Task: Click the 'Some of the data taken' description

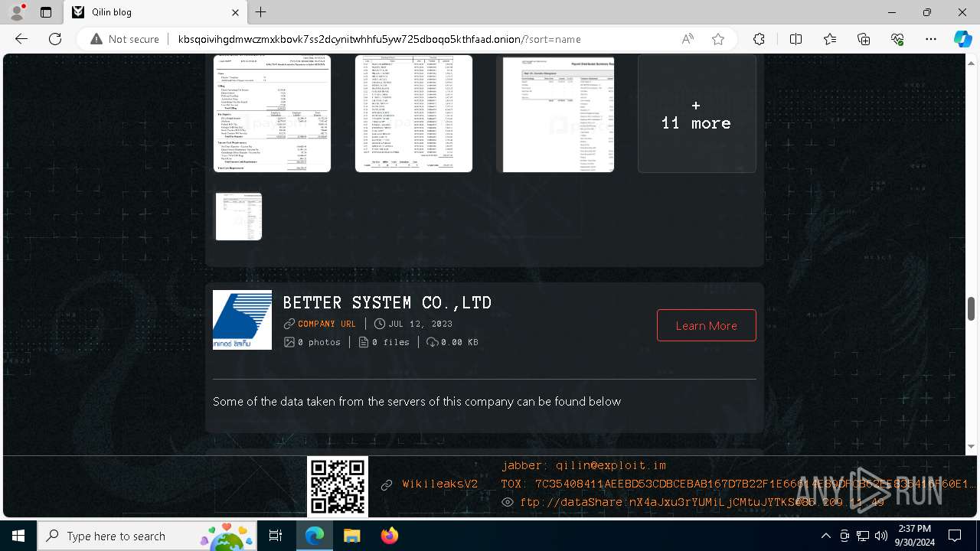Action: tap(416, 401)
